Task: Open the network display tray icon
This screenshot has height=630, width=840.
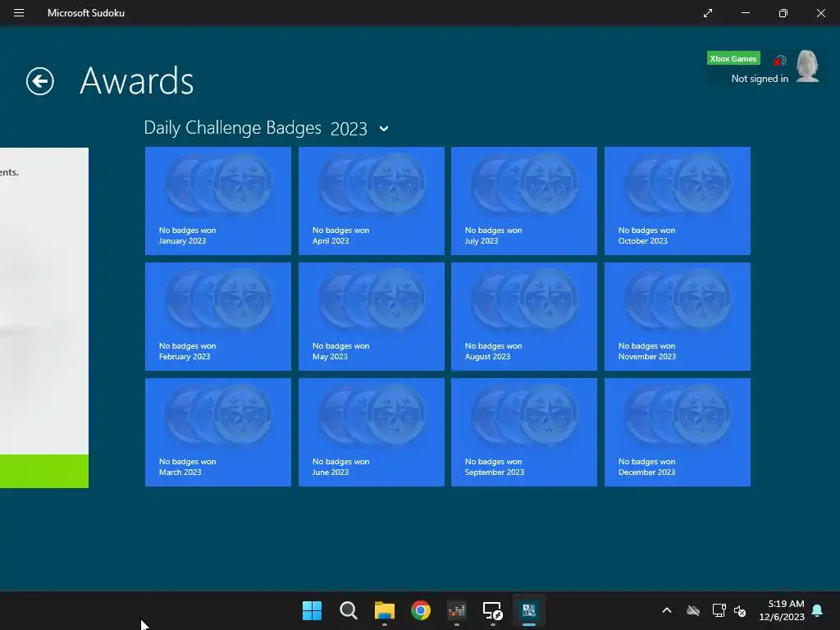Action: pyautogui.click(x=719, y=610)
